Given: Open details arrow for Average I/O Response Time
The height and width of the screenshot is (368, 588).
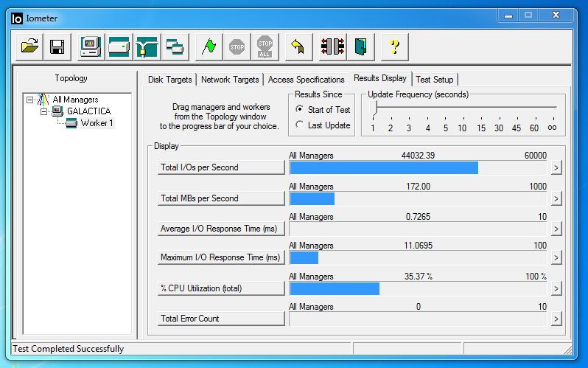Looking at the screenshot, I should click(x=556, y=229).
